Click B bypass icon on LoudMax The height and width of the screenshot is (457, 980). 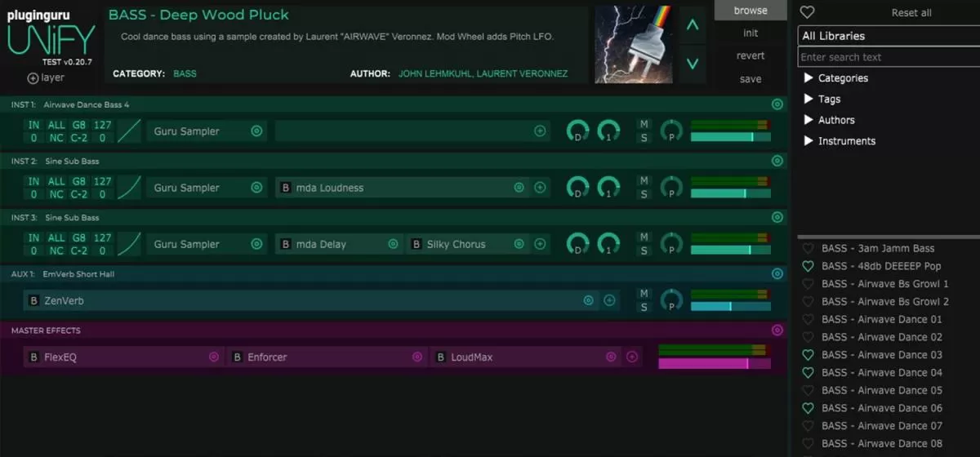coord(441,357)
